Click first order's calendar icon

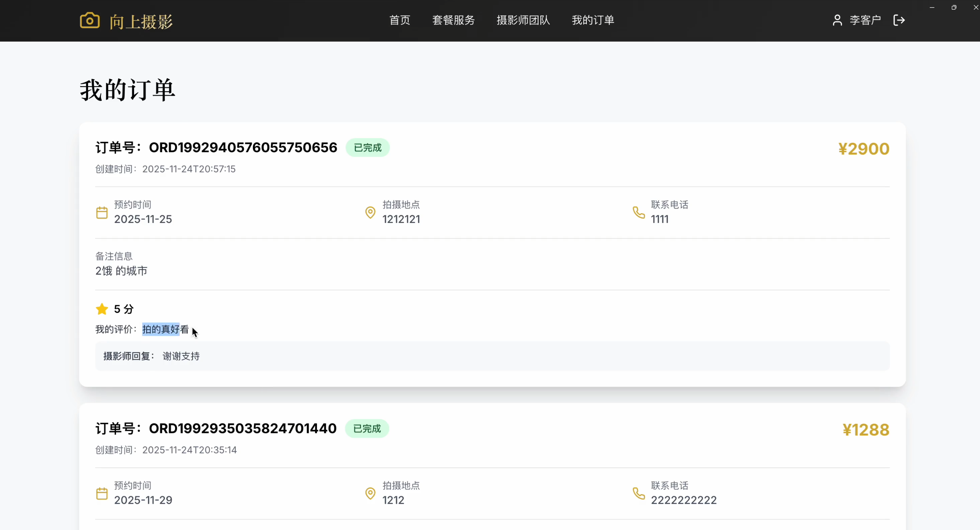[102, 212]
